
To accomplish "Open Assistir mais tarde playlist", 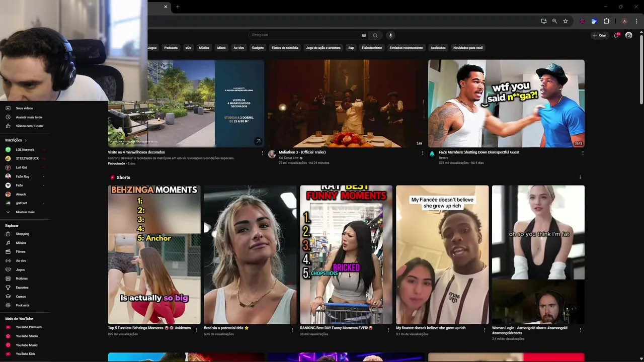I will pos(29,117).
